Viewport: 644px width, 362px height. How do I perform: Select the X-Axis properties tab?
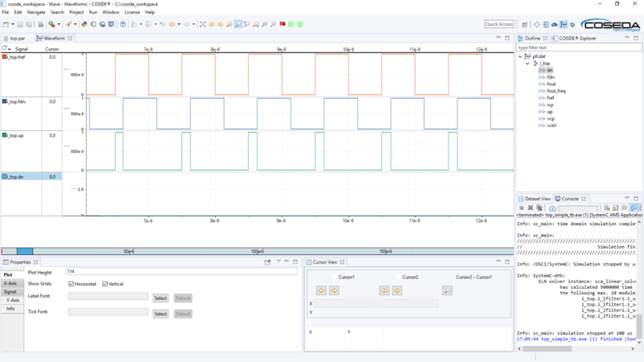[x=10, y=283]
